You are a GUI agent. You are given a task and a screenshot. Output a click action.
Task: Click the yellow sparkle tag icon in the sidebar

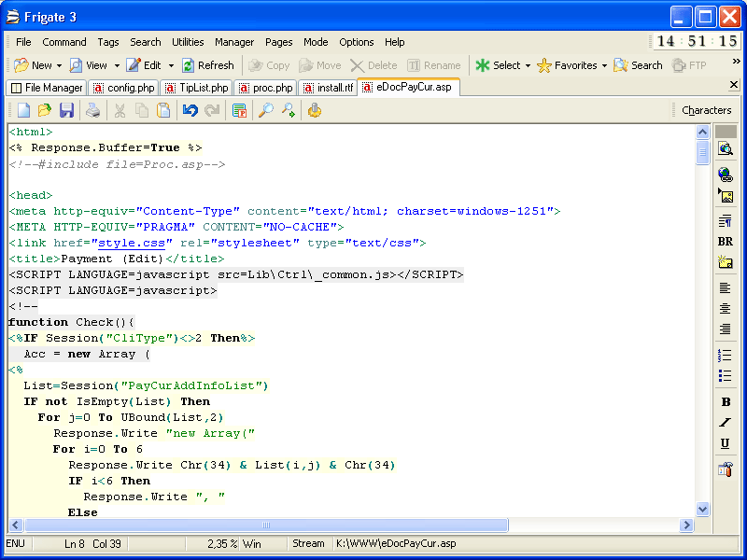tap(726, 262)
